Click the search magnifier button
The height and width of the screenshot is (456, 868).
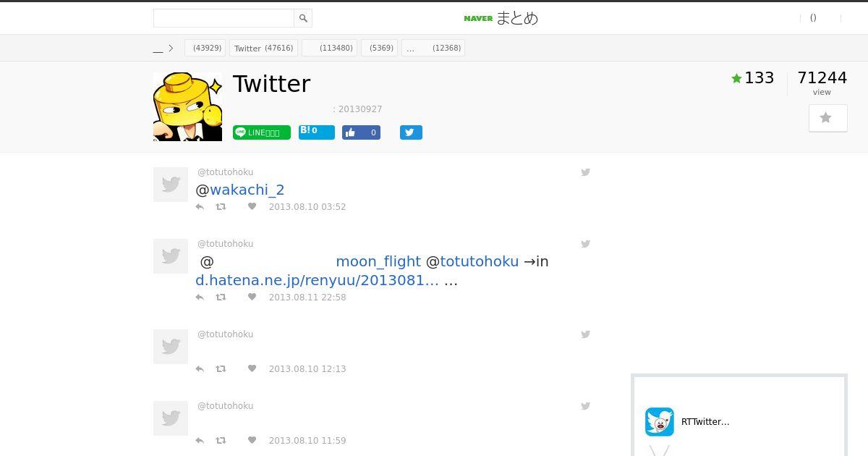[303, 18]
